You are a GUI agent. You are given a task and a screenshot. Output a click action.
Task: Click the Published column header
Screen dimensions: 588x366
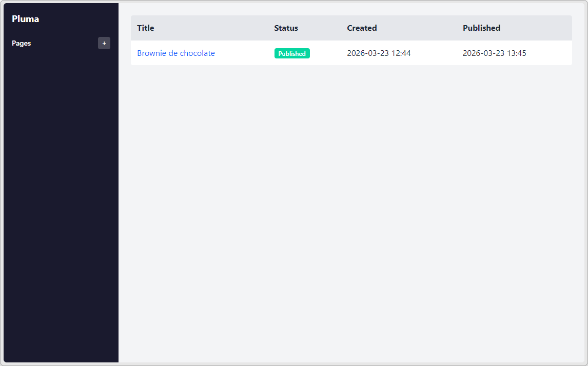pos(481,28)
